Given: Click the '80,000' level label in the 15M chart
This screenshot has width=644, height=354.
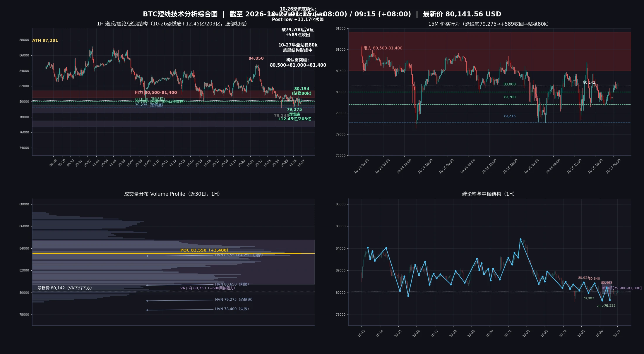Looking at the screenshot, I should (x=509, y=84).
